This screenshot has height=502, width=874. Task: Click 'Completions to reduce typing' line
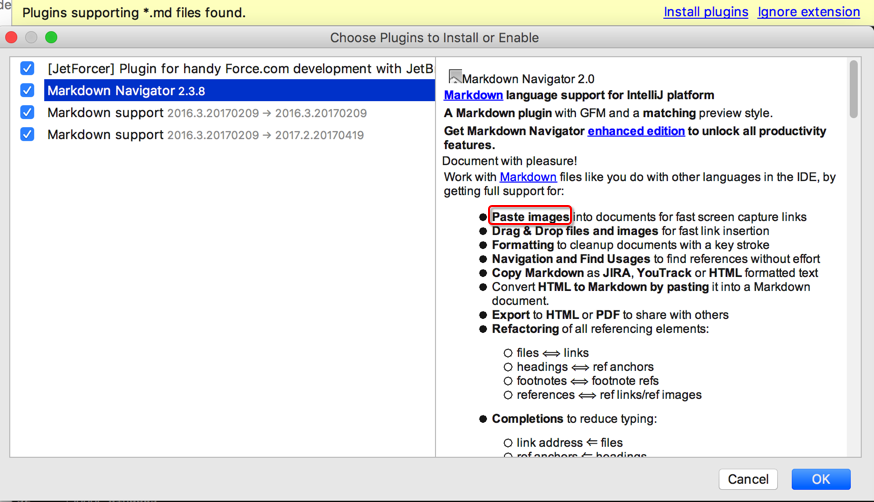tap(574, 418)
